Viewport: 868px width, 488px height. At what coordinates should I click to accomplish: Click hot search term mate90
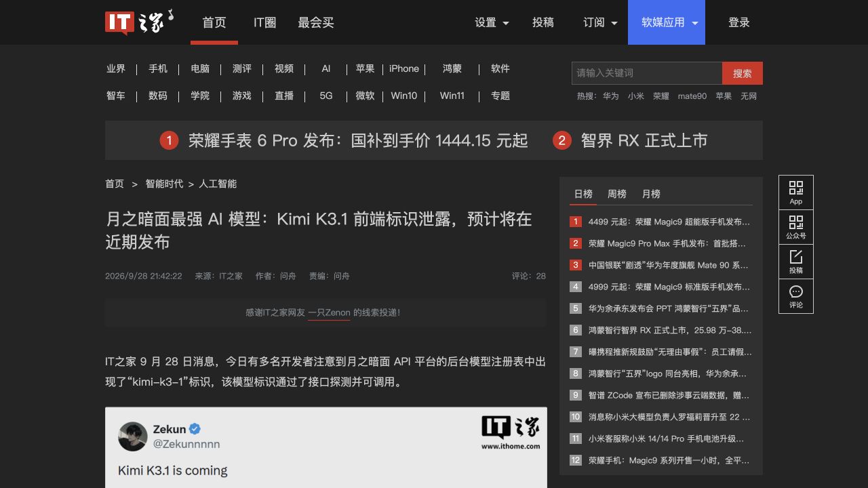(692, 96)
